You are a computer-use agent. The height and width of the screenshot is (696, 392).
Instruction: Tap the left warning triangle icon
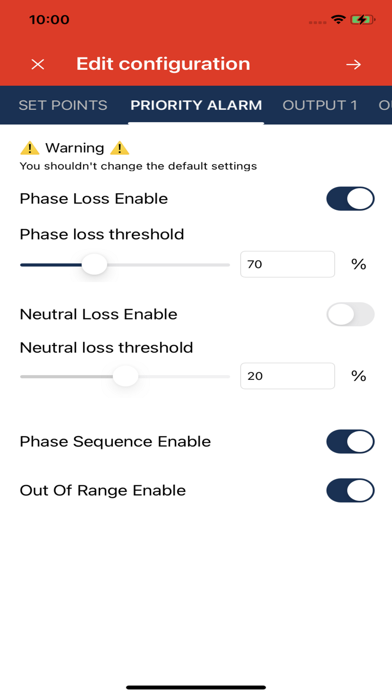point(30,148)
